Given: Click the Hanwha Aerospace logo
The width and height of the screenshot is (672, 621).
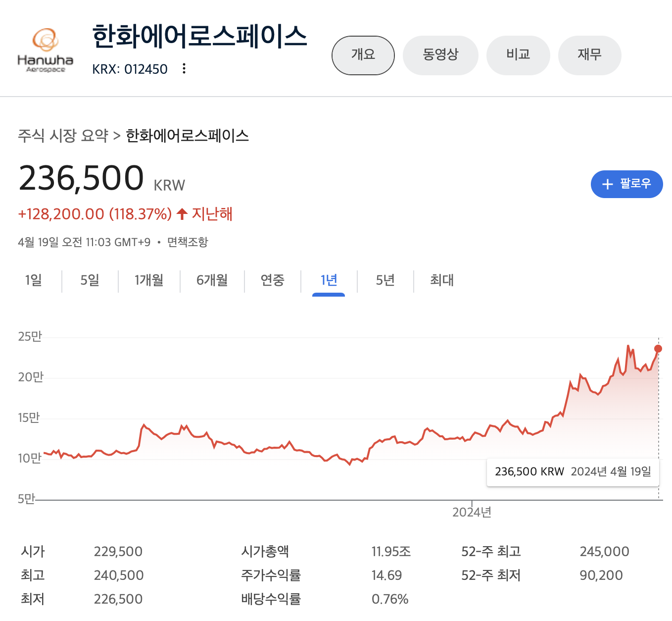Looking at the screenshot, I should click(x=45, y=51).
